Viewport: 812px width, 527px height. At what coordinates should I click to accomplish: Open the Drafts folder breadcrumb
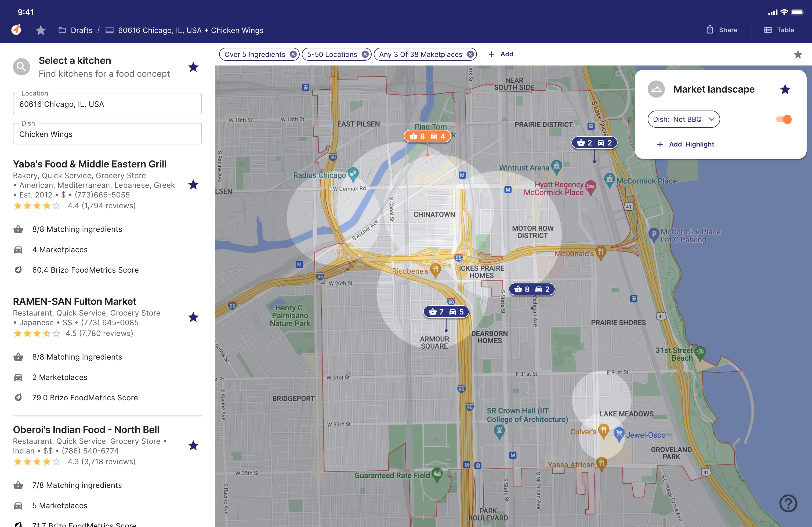pyautogui.click(x=75, y=30)
